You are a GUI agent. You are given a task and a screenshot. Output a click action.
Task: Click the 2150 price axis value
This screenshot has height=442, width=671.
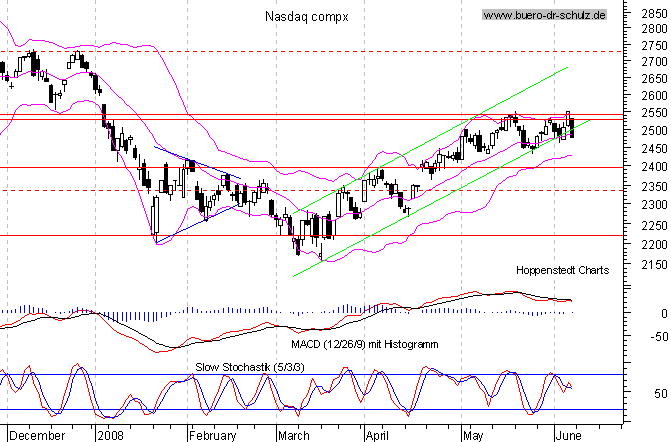point(654,265)
